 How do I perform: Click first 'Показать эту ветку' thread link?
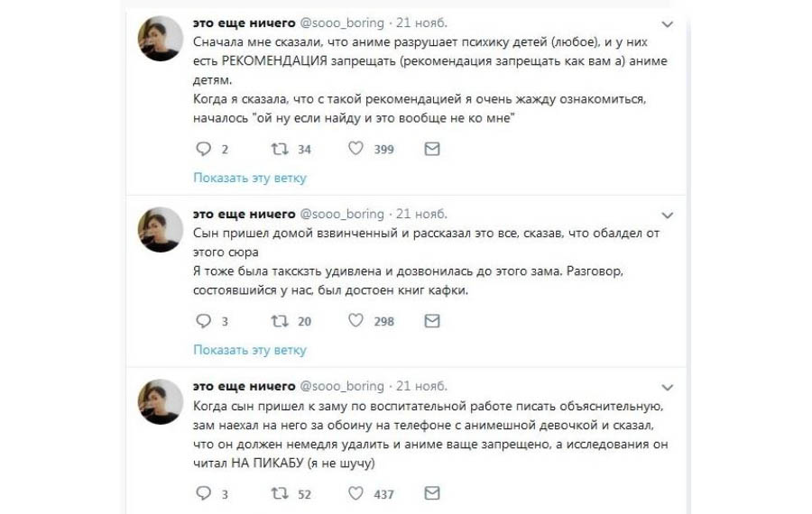(250, 178)
